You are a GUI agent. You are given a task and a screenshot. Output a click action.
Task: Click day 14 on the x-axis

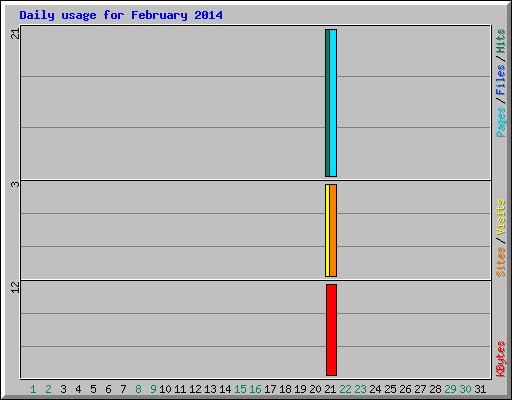(225, 389)
